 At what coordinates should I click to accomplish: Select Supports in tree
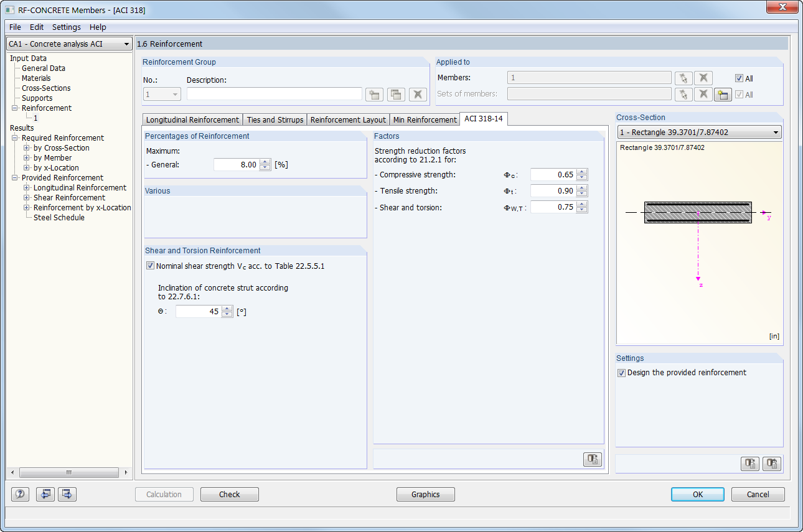coord(37,98)
